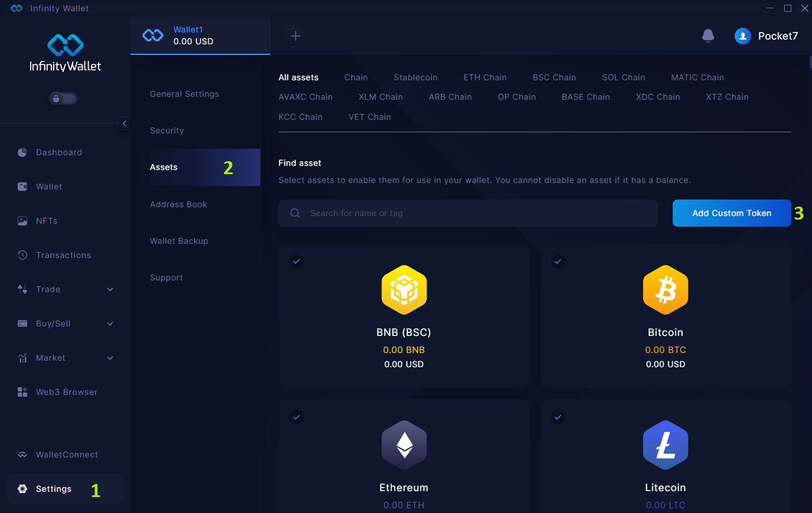
Task: Switch to the MATIC Chain tab
Action: click(698, 77)
